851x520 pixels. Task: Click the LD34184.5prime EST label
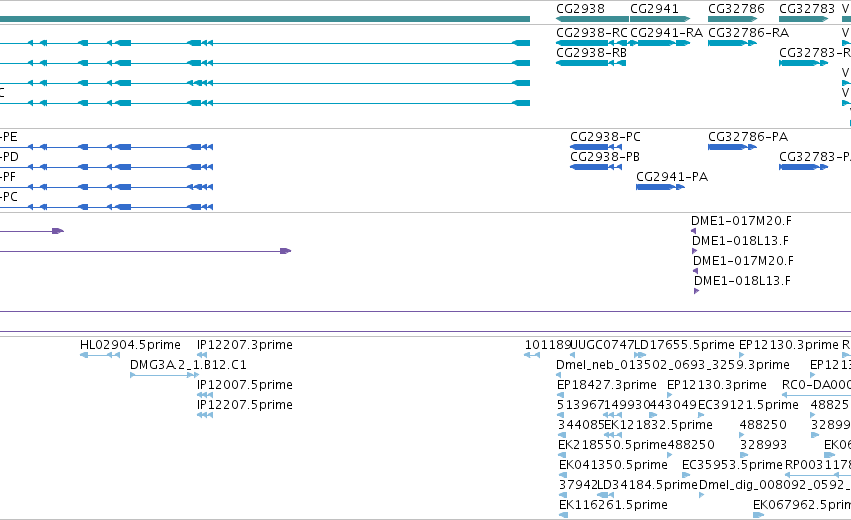click(647, 485)
